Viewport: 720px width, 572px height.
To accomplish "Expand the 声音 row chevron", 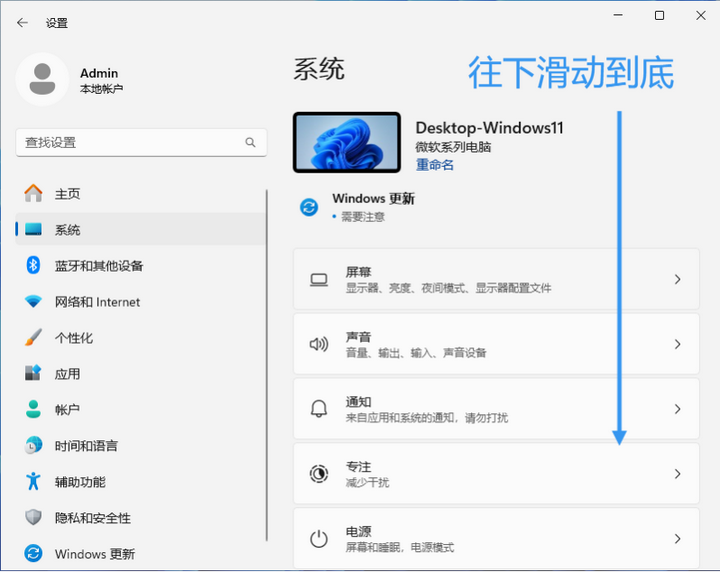I will [x=677, y=344].
